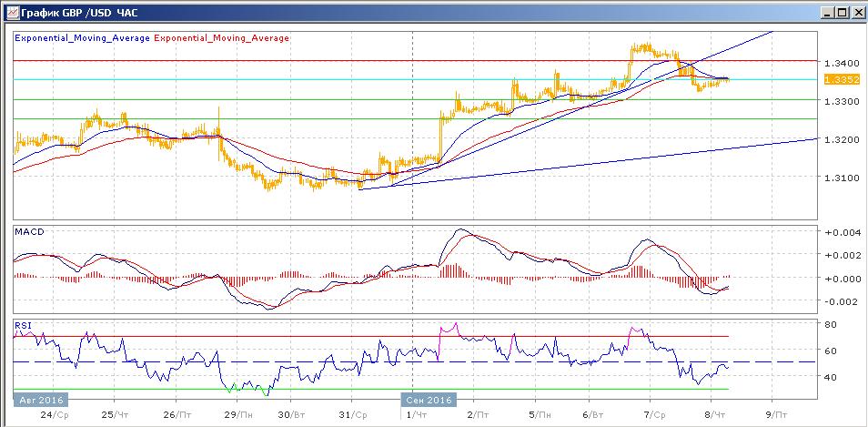This screenshot has height=427, width=868.
Task: Click the 7/Ср date on time axis
Action: 651,412
